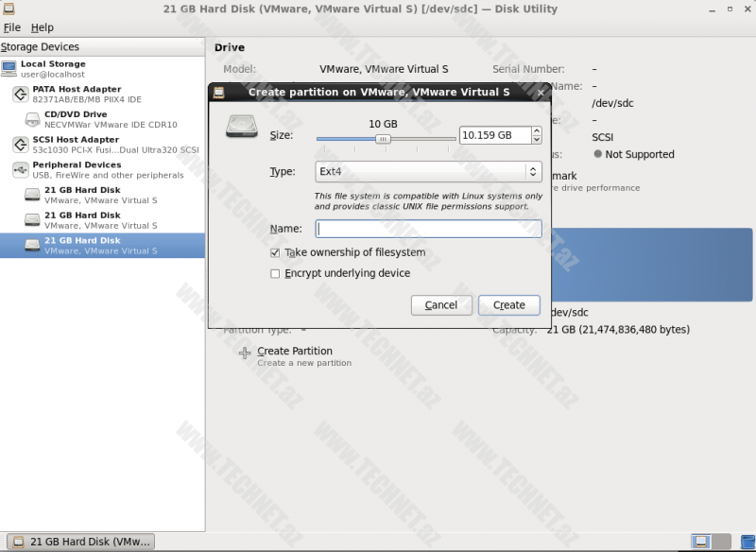The height and width of the screenshot is (552, 756).
Task: Click the Peripheral Devices USB icon
Action: tap(19, 170)
